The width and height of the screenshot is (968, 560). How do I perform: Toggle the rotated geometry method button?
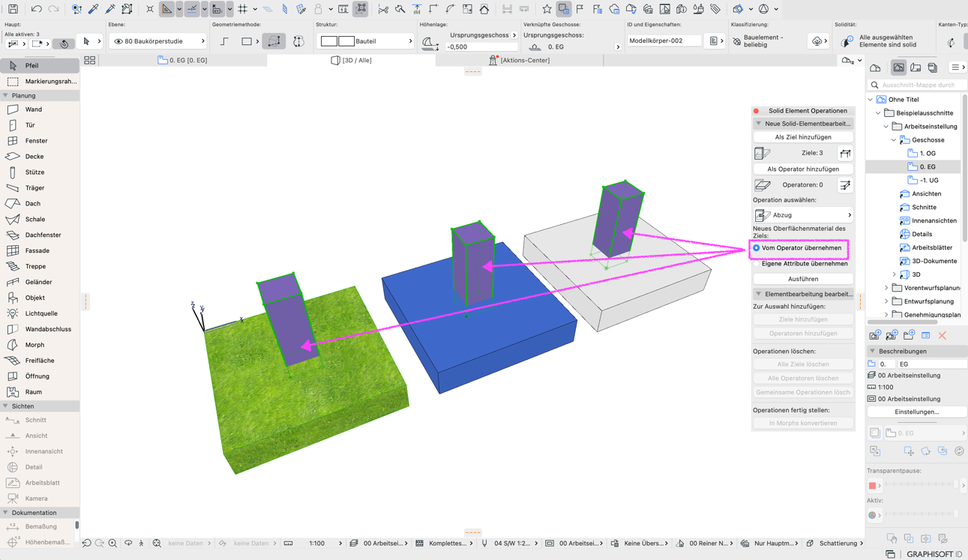pos(298,42)
